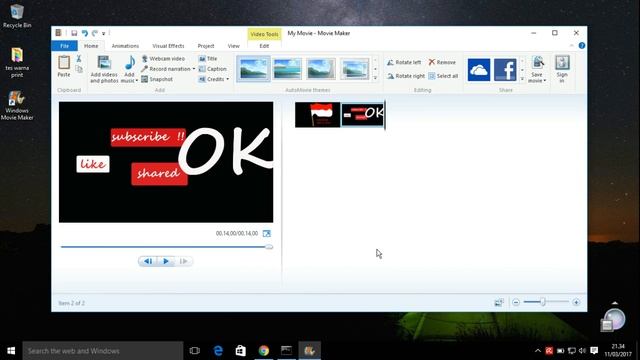Share movie to Facebook

point(505,70)
